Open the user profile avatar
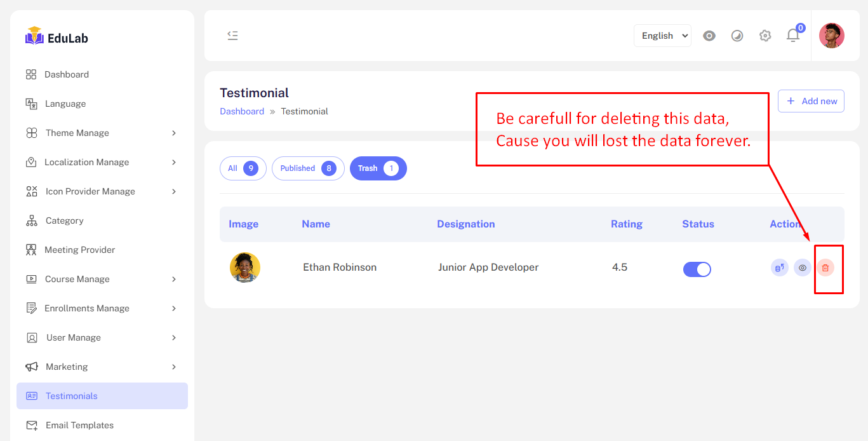The image size is (868, 441). [x=831, y=36]
